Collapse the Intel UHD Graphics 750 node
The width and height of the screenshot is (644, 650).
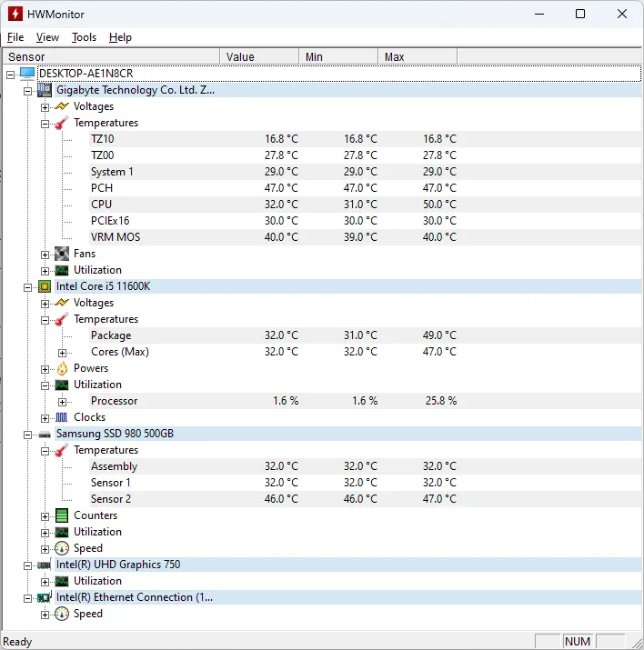pyautogui.click(x=28, y=565)
